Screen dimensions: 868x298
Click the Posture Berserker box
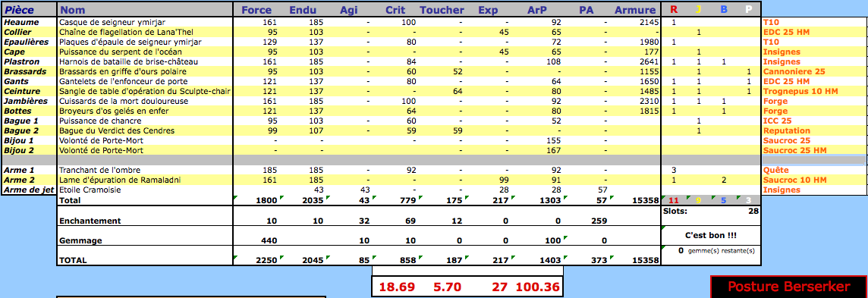788,287
